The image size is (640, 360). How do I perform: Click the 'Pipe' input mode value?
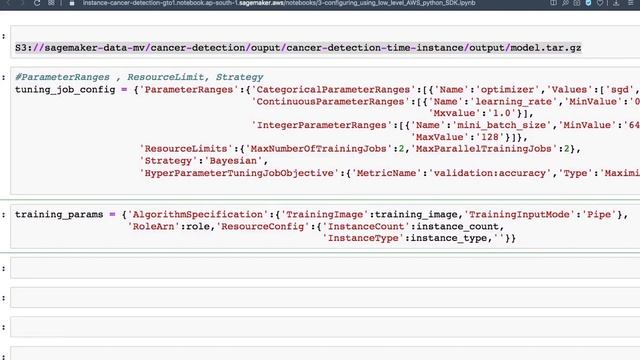(x=598, y=214)
